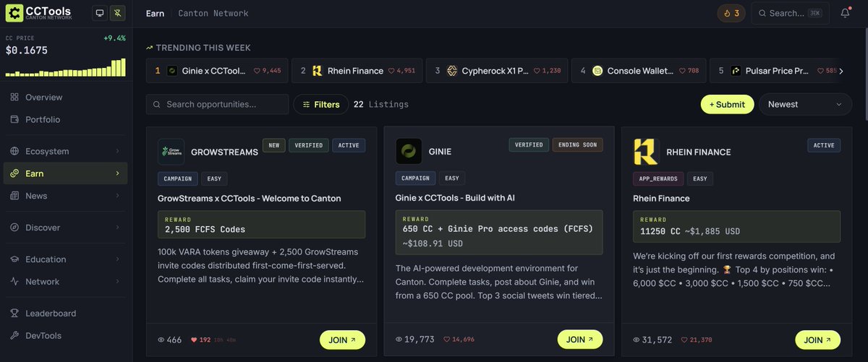Join the GrowStreams campaign

pos(342,340)
